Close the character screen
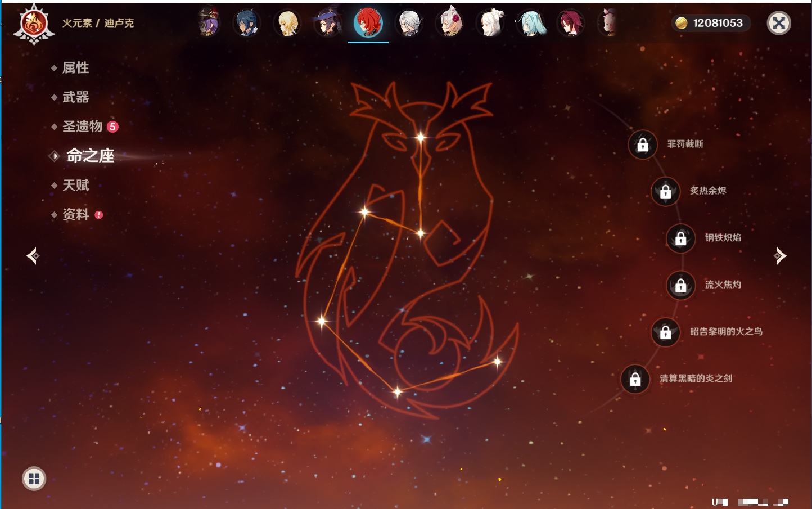 click(779, 23)
